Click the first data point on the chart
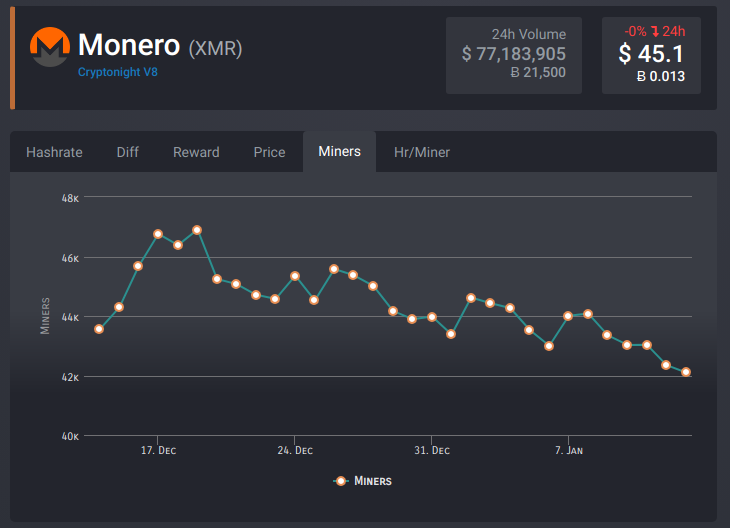730x528 pixels. pos(99,329)
